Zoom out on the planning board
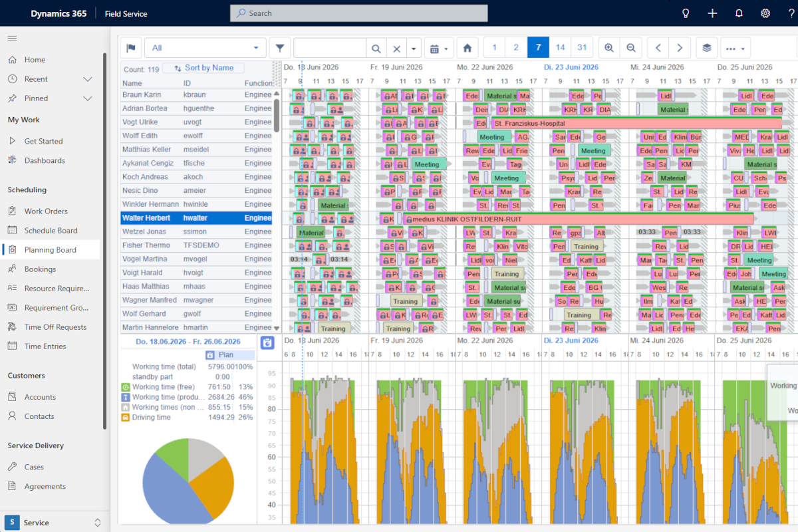This screenshot has width=798, height=532. point(631,48)
